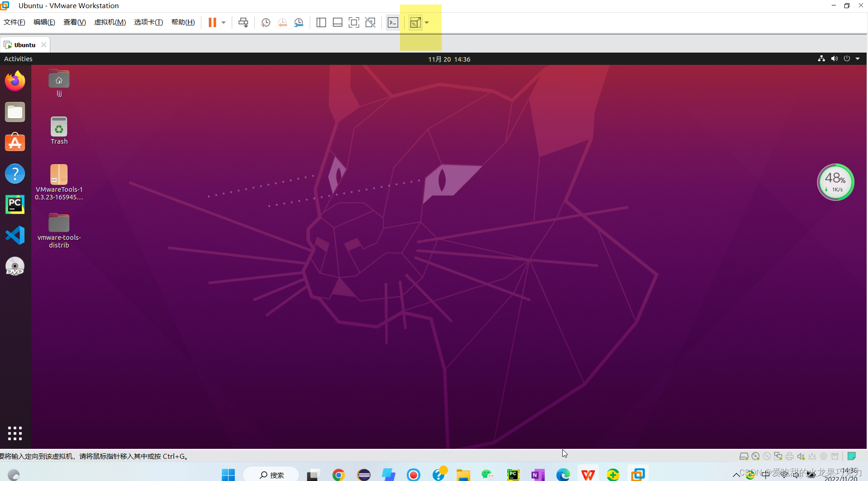The image size is (868, 481).
Task: Close the Ubuntu VM tab
Action: [x=44, y=44]
